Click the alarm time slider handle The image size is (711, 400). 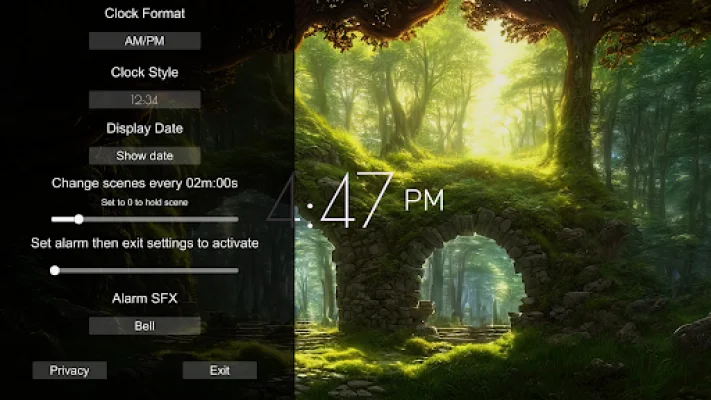pyautogui.click(x=55, y=270)
